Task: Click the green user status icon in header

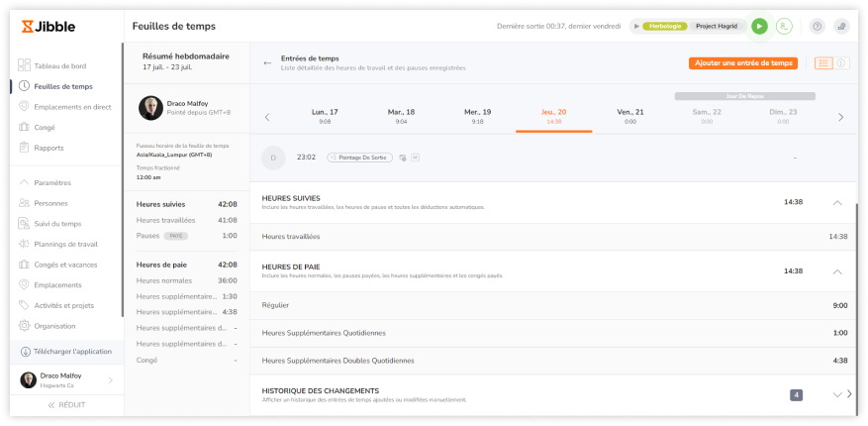Action: 785,27
